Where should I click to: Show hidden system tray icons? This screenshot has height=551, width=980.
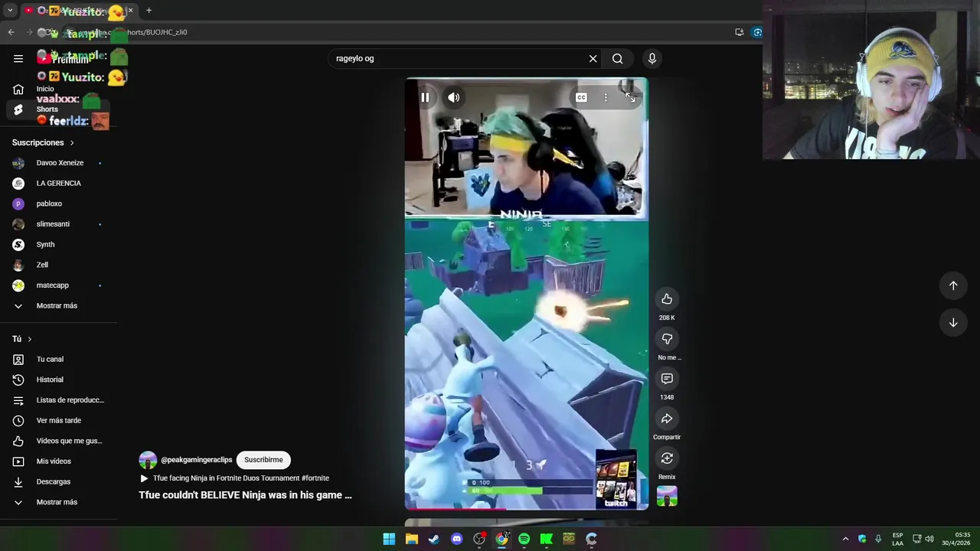[845, 539]
